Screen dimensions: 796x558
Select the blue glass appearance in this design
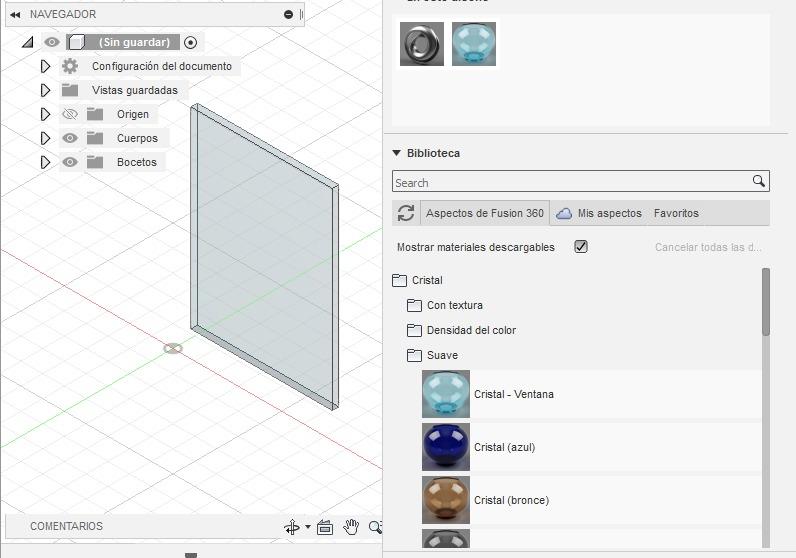(x=474, y=44)
